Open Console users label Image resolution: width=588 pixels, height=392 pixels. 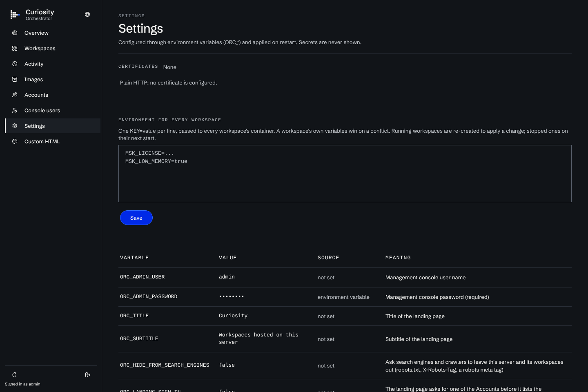tap(42, 110)
